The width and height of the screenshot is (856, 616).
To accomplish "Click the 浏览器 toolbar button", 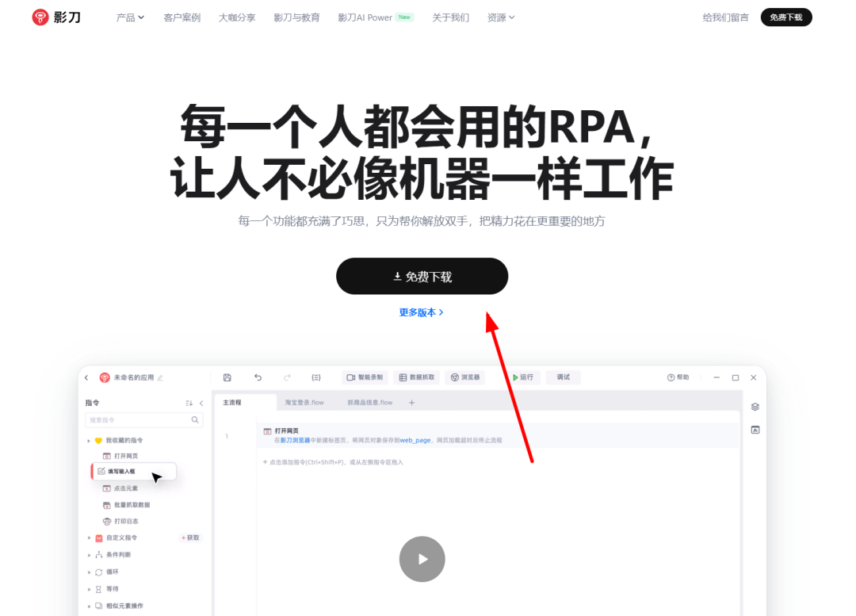I will coord(465,377).
